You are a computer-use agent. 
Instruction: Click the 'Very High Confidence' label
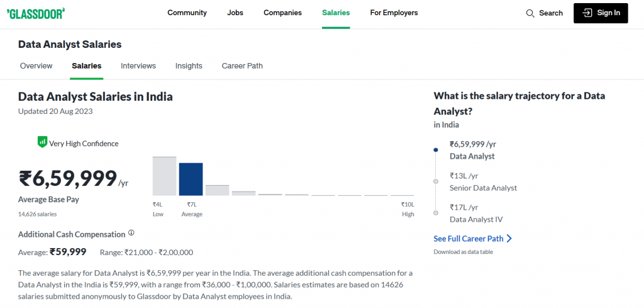[84, 144]
